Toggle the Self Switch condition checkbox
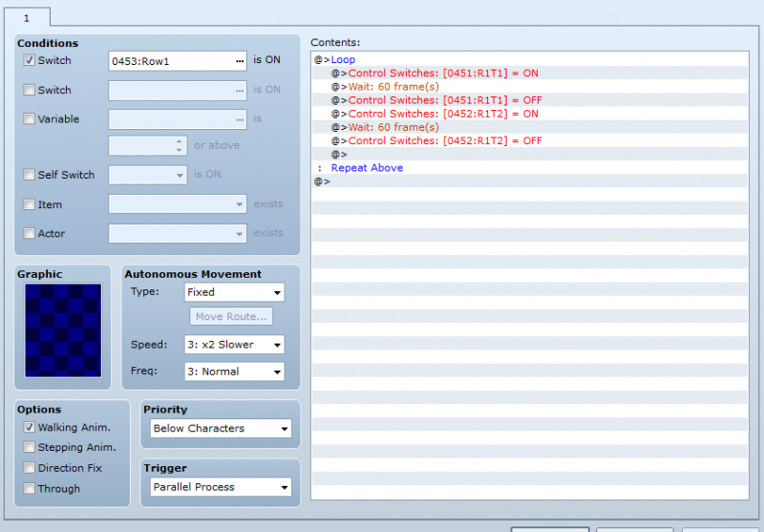764x532 pixels. click(x=30, y=175)
